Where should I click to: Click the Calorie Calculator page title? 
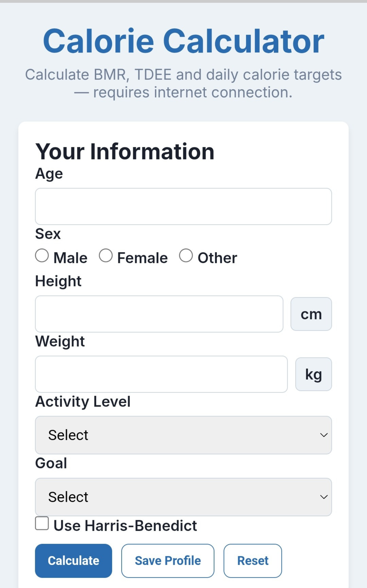183,41
